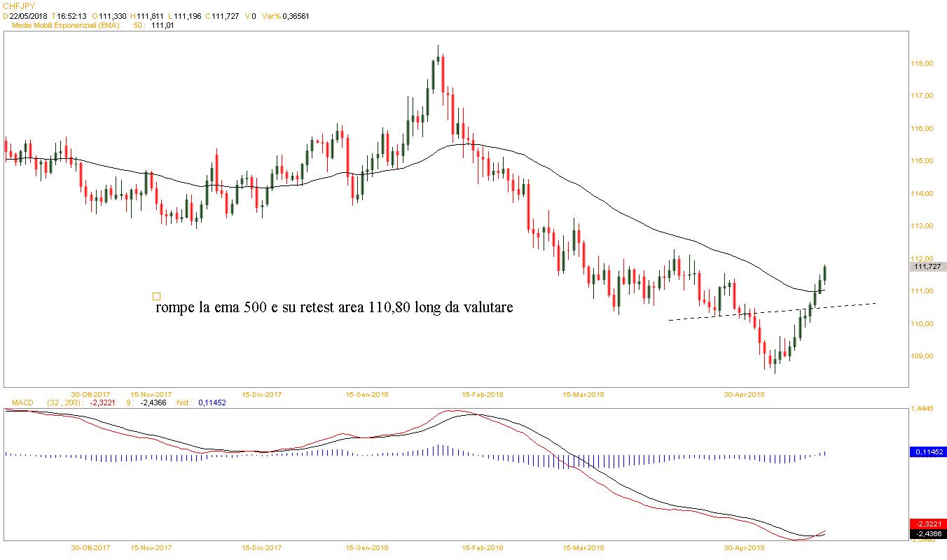Click the blue 0,11452 histogram tag on axis
The width and height of the screenshot is (947, 560).
click(x=927, y=452)
